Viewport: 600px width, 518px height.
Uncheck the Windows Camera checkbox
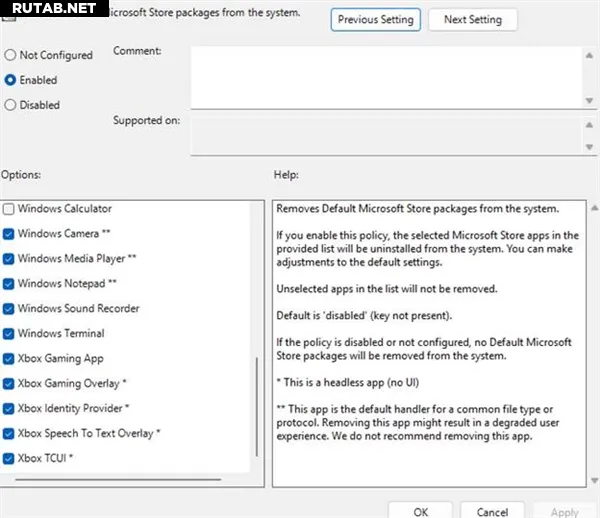point(8,234)
